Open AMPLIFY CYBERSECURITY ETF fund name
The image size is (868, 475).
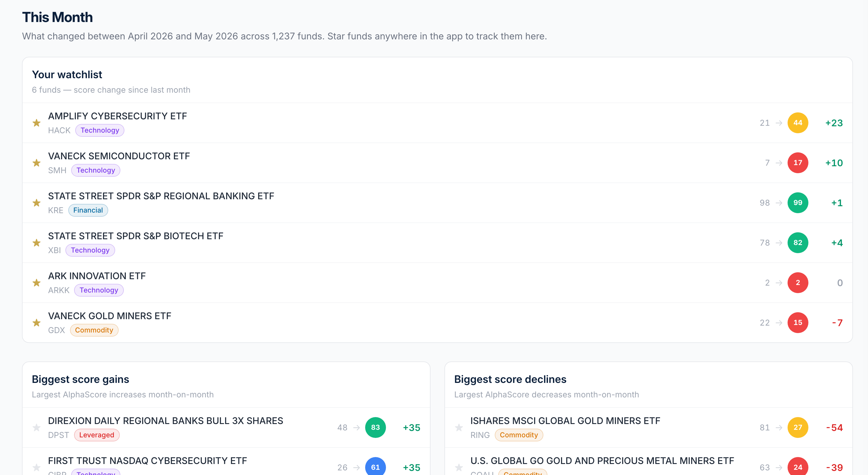click(117, 116)
